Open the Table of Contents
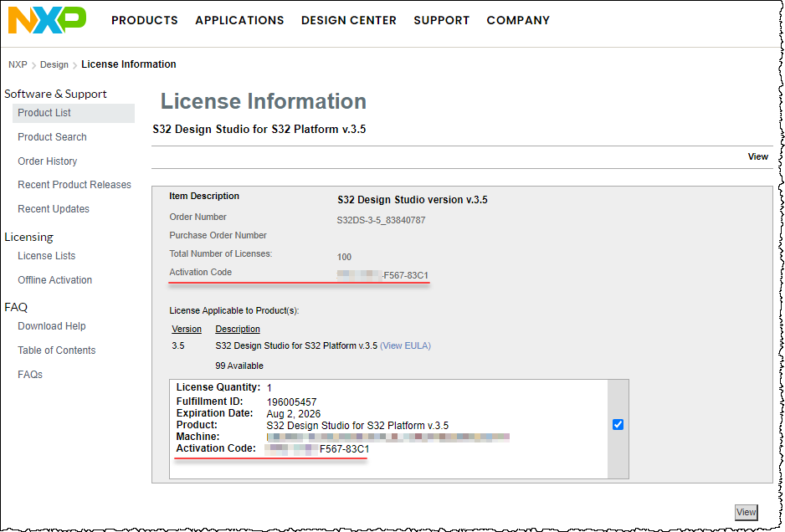This screenshot has height=532, width=785. tap(56, 350)
